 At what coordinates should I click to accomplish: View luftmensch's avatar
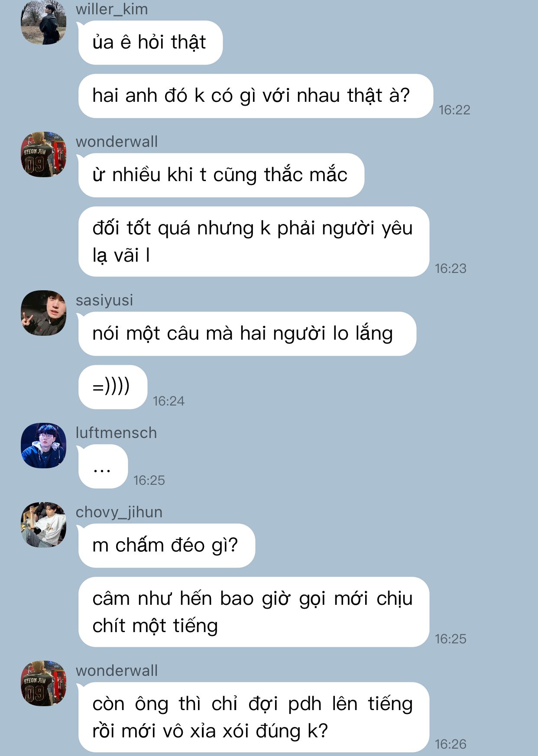pos(43,445)
